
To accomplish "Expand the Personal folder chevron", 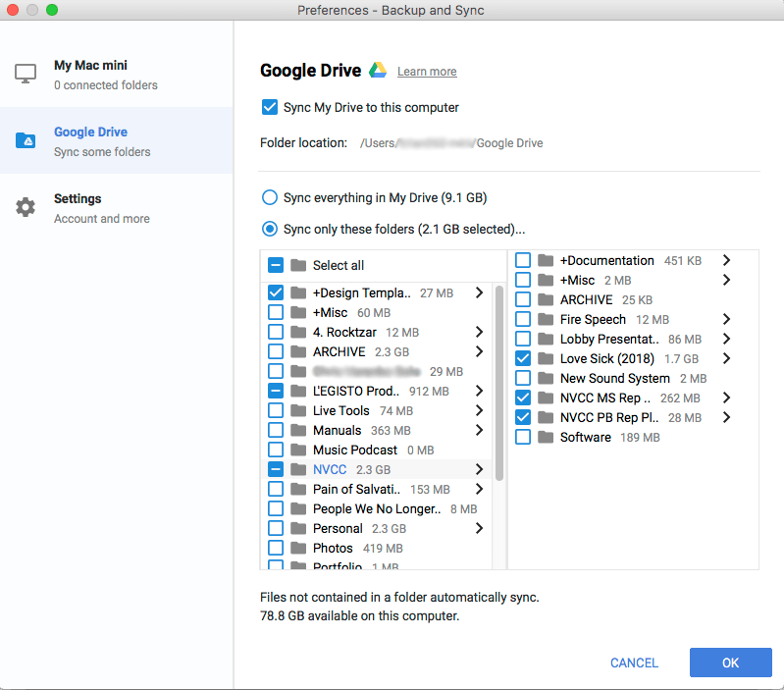I will pos(479,528).
